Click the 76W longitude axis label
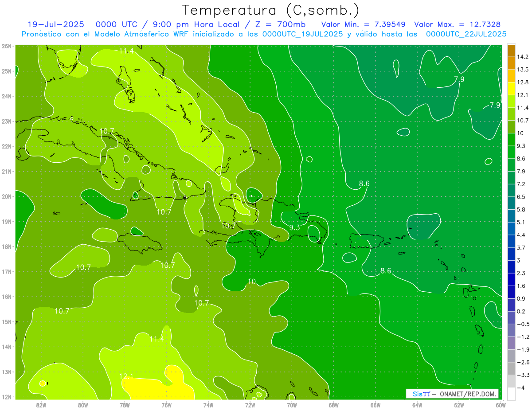This screenshot has width=532, height=411. pyautogui.click(x=167, y=405)
